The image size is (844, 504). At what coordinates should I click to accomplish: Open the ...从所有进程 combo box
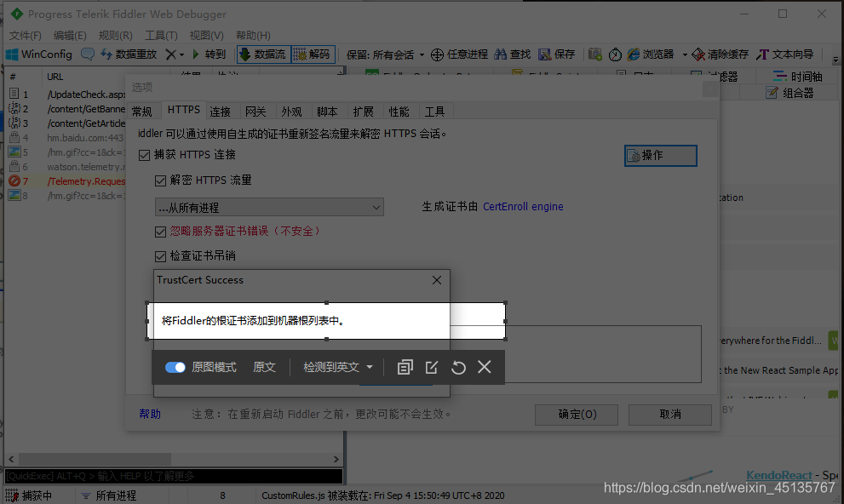click(x=269, y=207)
